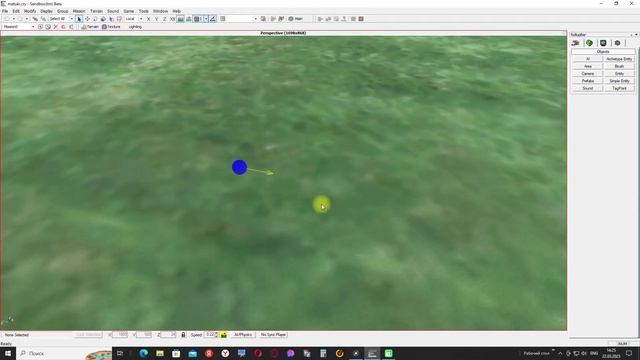Toggle the AI/Physics button
This screenshot has height=360, width=640.
click(243, 335)
